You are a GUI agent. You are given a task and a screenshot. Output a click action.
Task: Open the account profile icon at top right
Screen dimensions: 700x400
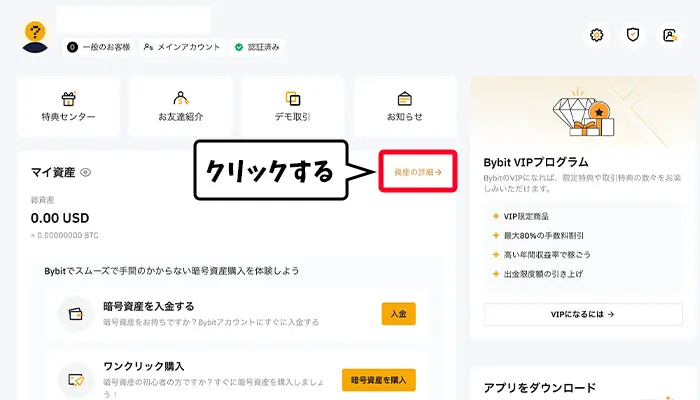(670, 35)
